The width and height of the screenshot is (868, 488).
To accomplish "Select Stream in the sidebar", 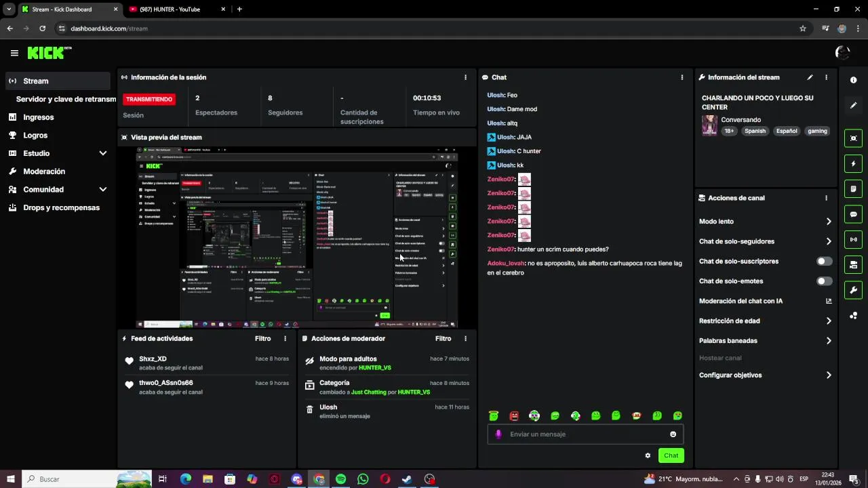I will click(57, 81).
